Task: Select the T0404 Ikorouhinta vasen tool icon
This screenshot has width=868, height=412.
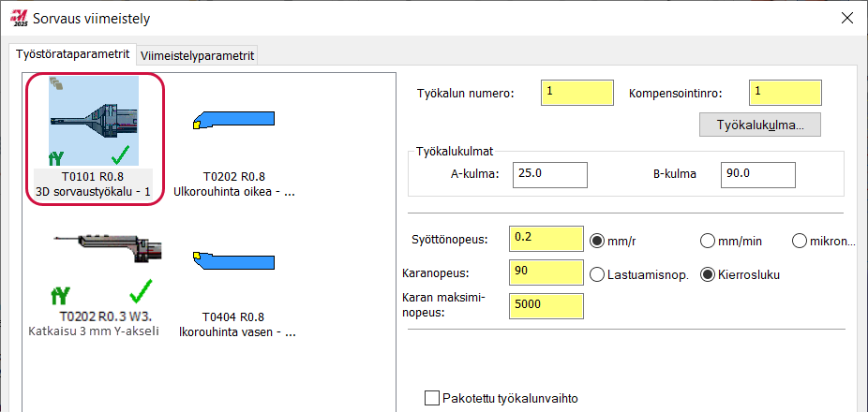Action: click(x=233, y=262)
